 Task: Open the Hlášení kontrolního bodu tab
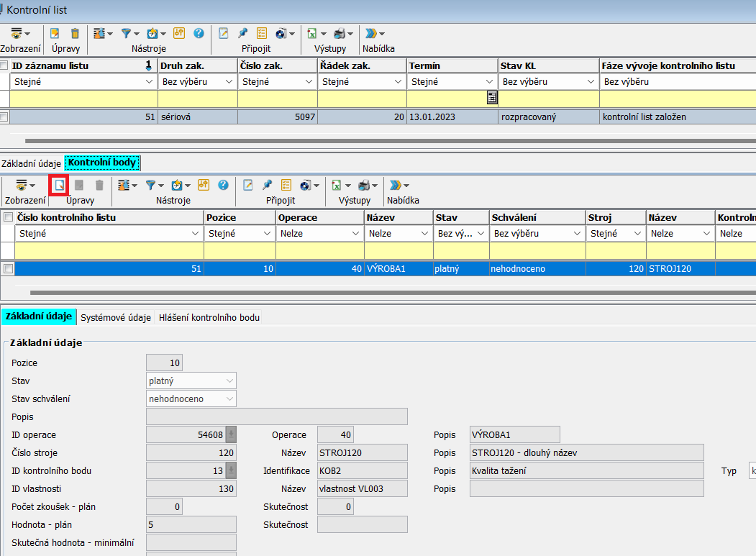(x=209, y=317)
